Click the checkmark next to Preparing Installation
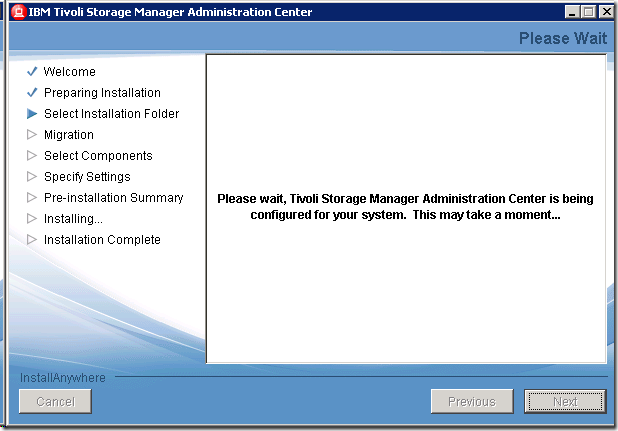The height and width of the screenshot is (431, 618). click(x=32, y=93)
